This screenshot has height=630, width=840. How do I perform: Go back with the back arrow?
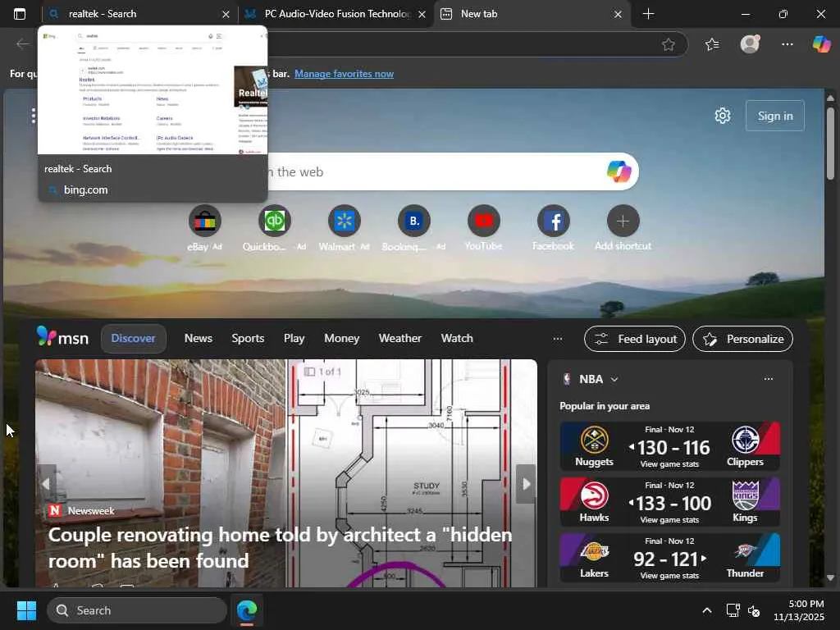[23, 44]
